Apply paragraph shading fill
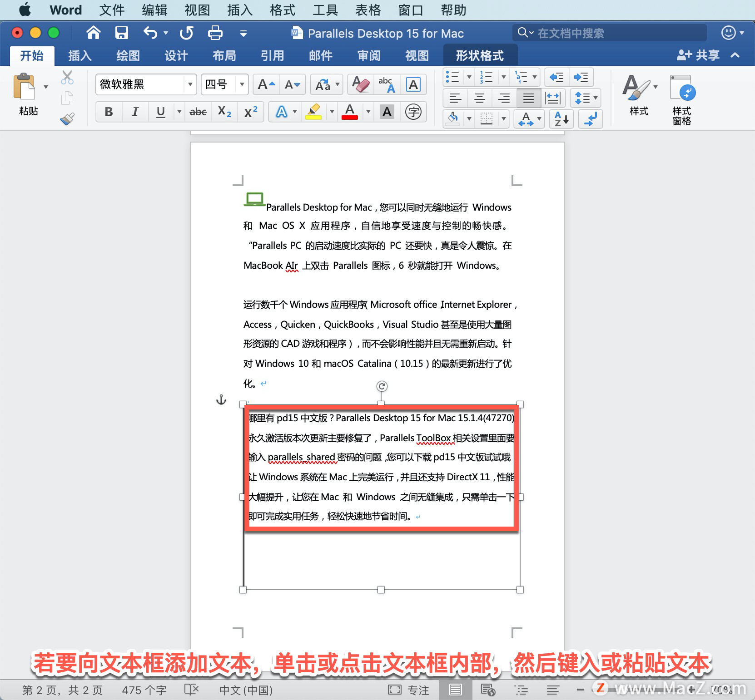755x700 pixels. [453, 119]
